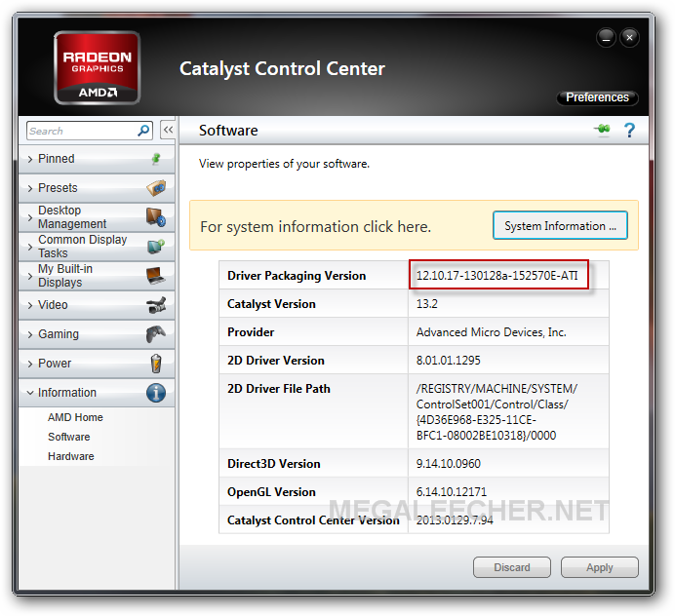Viewport: 675px width, 616px height.
Task: Expand Common Display Tasks section
Action: 97,247
